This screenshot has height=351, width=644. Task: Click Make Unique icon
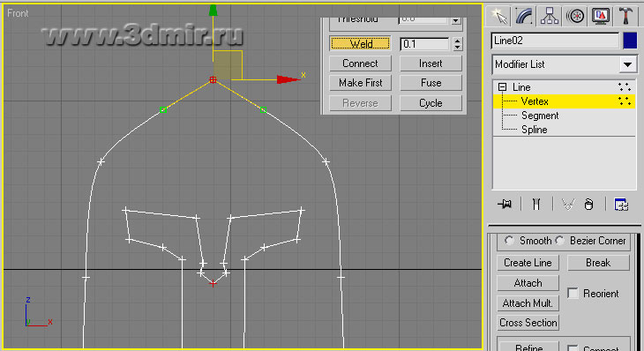(567, 204)
